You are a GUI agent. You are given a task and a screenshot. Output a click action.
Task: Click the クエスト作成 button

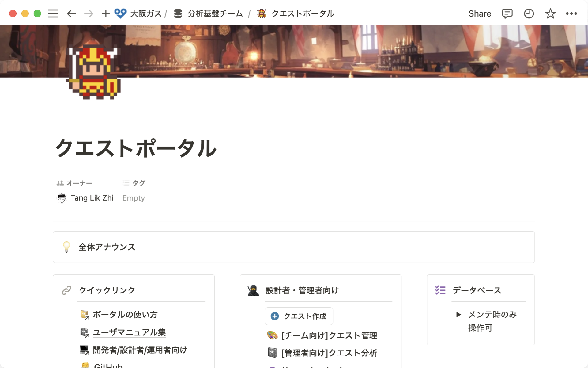(x=299, y=316)
